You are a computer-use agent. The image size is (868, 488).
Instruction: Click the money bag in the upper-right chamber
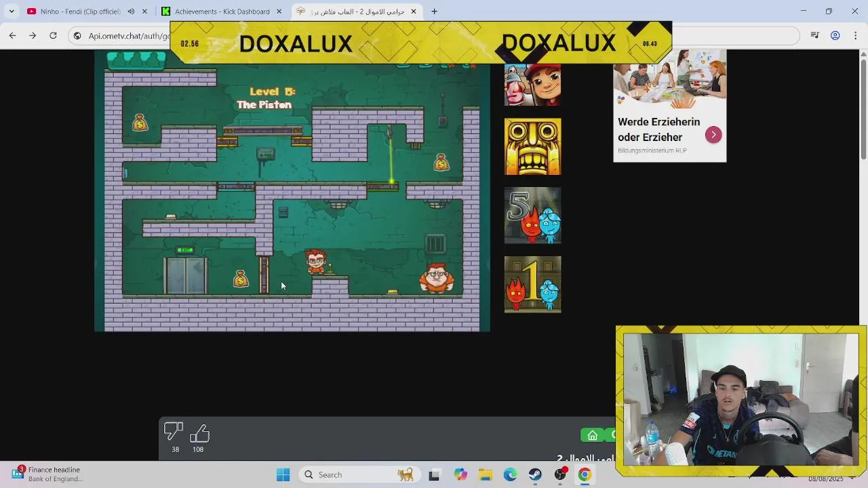coord(441,162)
